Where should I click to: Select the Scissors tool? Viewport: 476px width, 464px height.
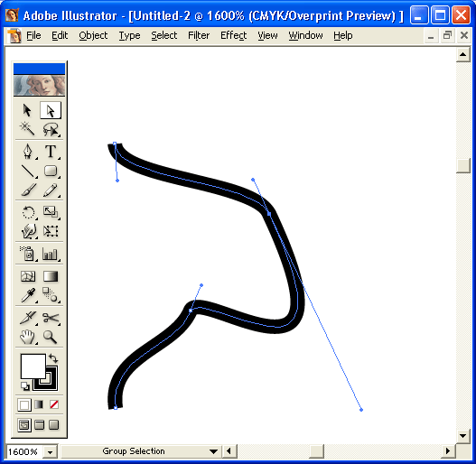pyautogui.click(x=51, y=318)
